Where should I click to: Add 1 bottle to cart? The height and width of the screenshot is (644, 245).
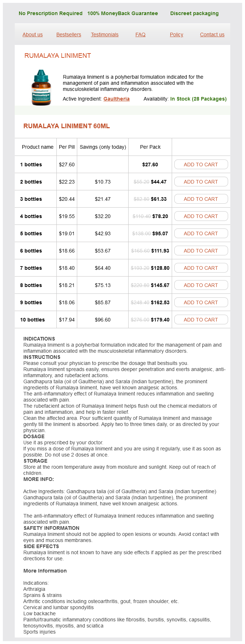(201, 165)
